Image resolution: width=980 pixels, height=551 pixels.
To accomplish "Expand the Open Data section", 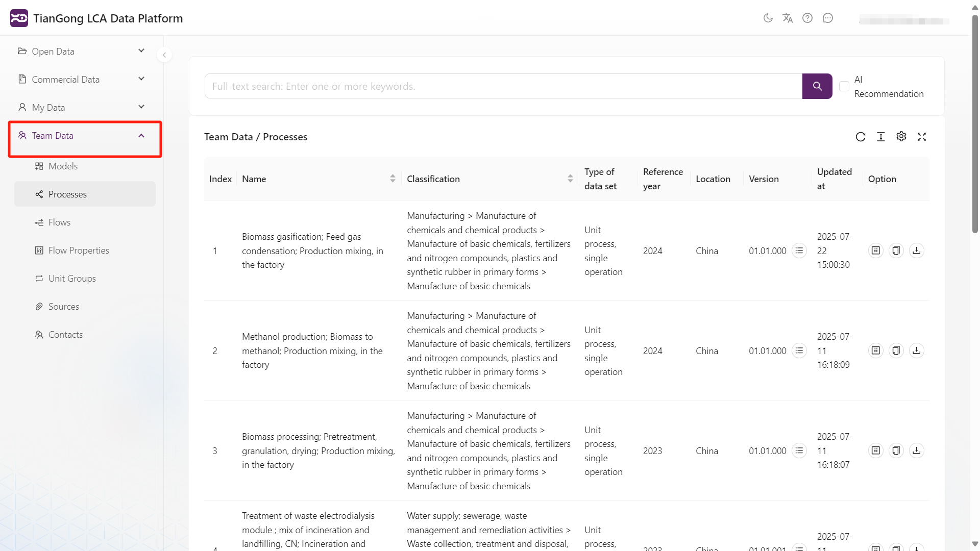I will [53, 51].
